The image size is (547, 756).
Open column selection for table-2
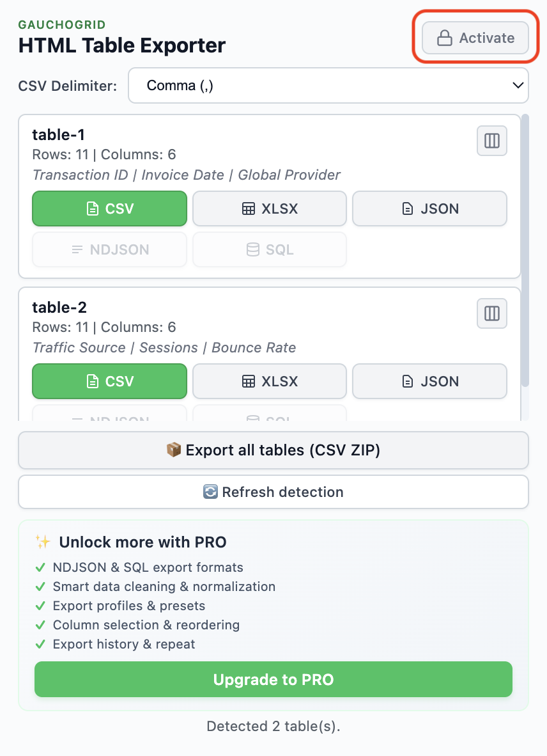[491, 313]
